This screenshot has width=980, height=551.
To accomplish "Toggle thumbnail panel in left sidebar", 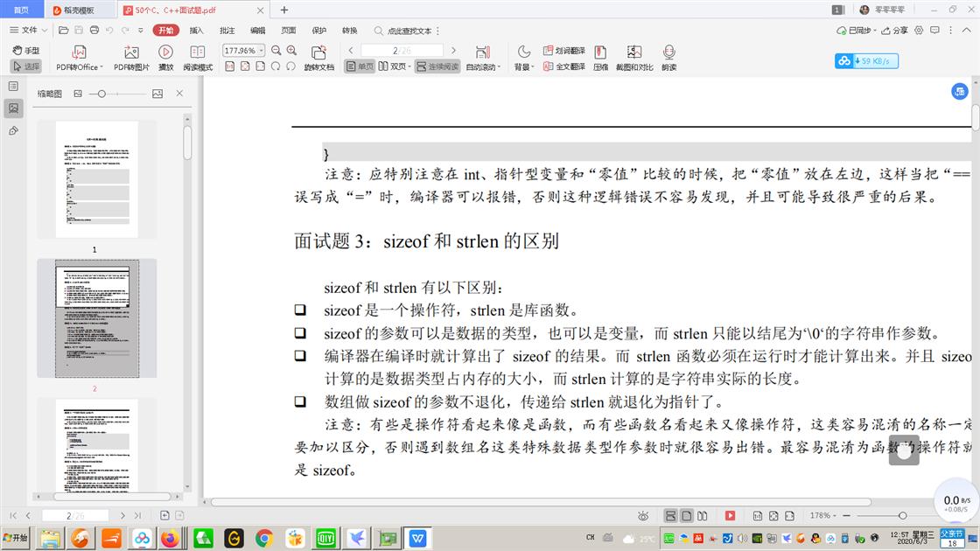I will pos(13,108).
